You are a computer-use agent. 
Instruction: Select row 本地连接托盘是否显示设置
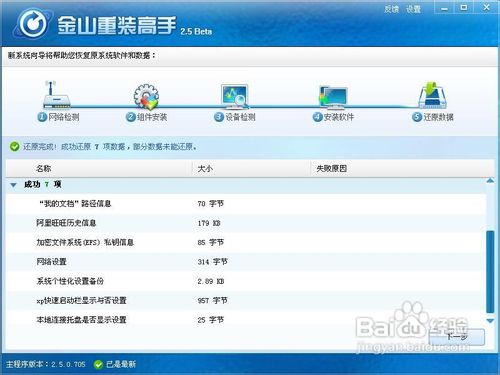tap(246, 320)
